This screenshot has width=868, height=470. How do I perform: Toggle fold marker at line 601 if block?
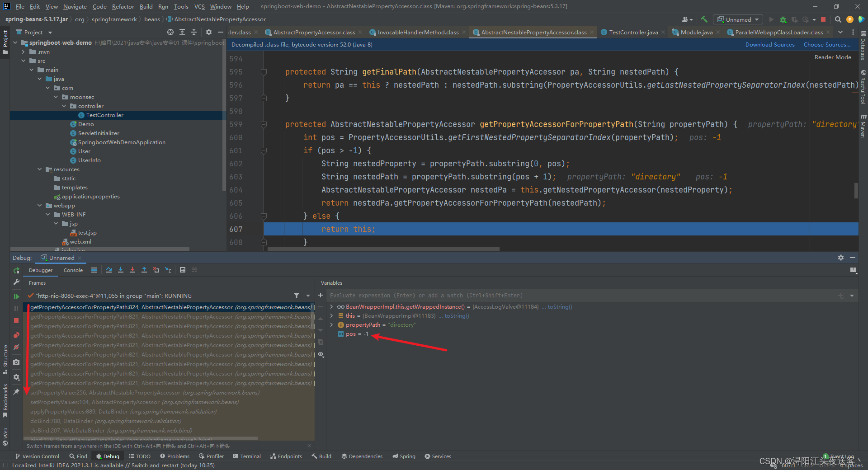coord(264,150)
